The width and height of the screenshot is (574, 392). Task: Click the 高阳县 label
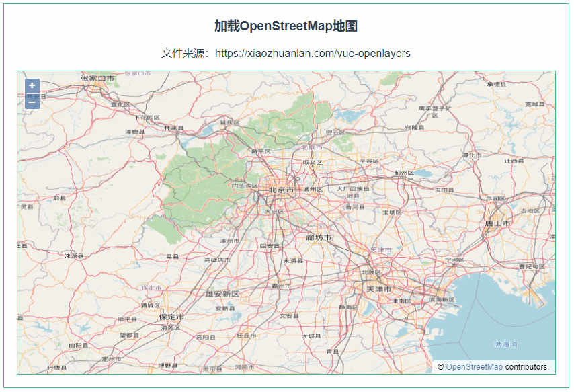pos(206,337)
